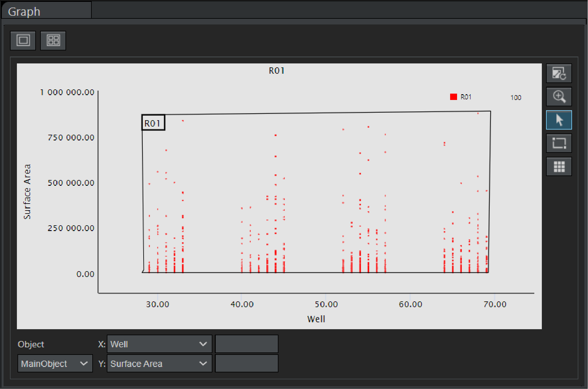Activate the zoom magnifier tool

pos(559,97)
